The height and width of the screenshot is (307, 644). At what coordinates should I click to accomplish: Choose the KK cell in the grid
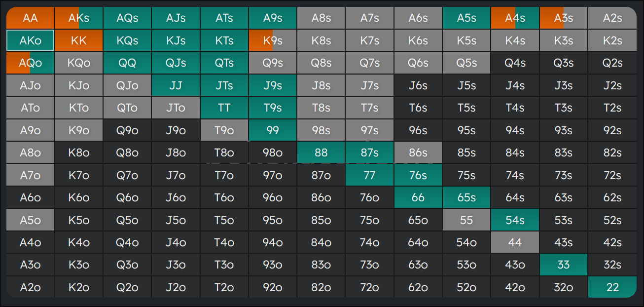point(79,40)
